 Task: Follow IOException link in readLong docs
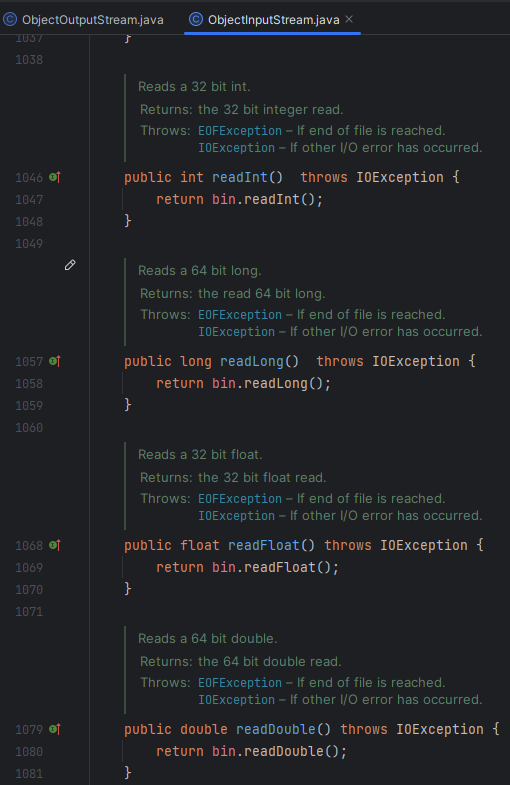pos(236,332)
